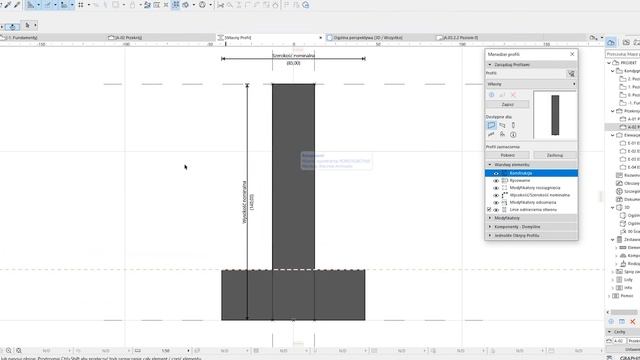Click the red delete icon in navigator bottom
The image size is (640, 360).
click(633, 322)
